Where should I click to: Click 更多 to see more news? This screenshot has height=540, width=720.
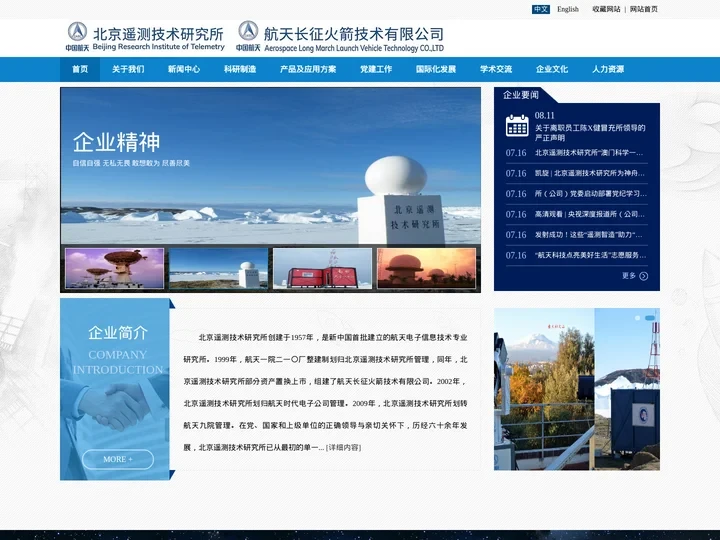629,276
